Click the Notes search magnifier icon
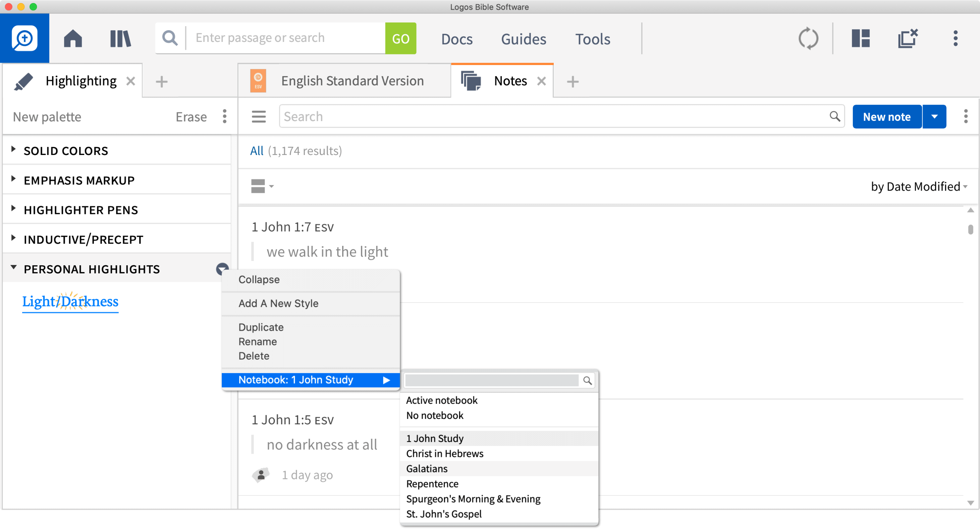This screenshot has height=529, width=980. [x=835, y=116]
